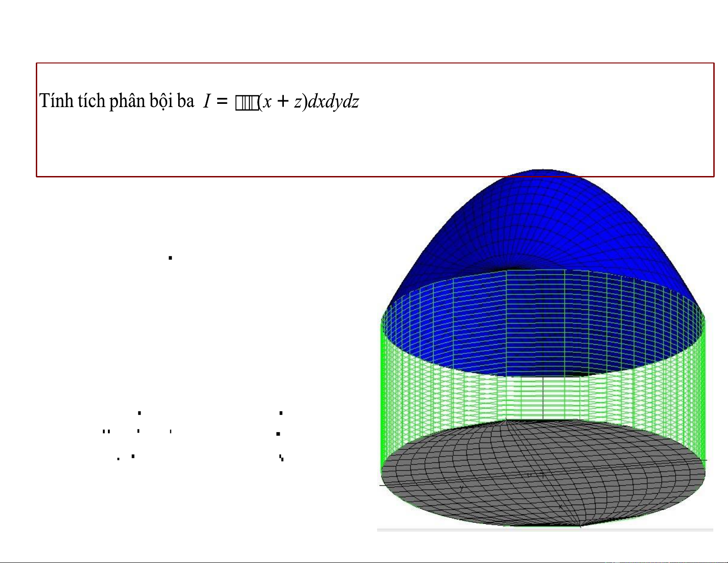728x563 pixels.
Task: Click the apex of the blue paraboloid
Action: click(542, 171)
